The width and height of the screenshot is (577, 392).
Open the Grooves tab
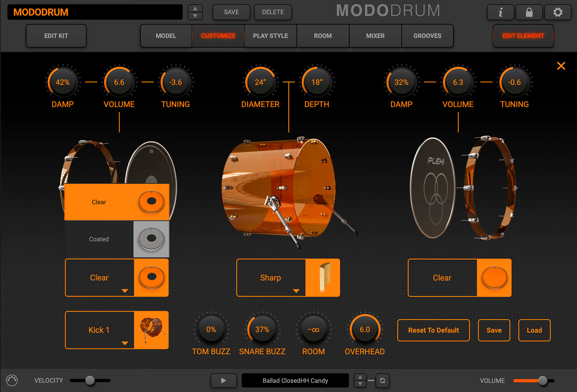(427, 36)
